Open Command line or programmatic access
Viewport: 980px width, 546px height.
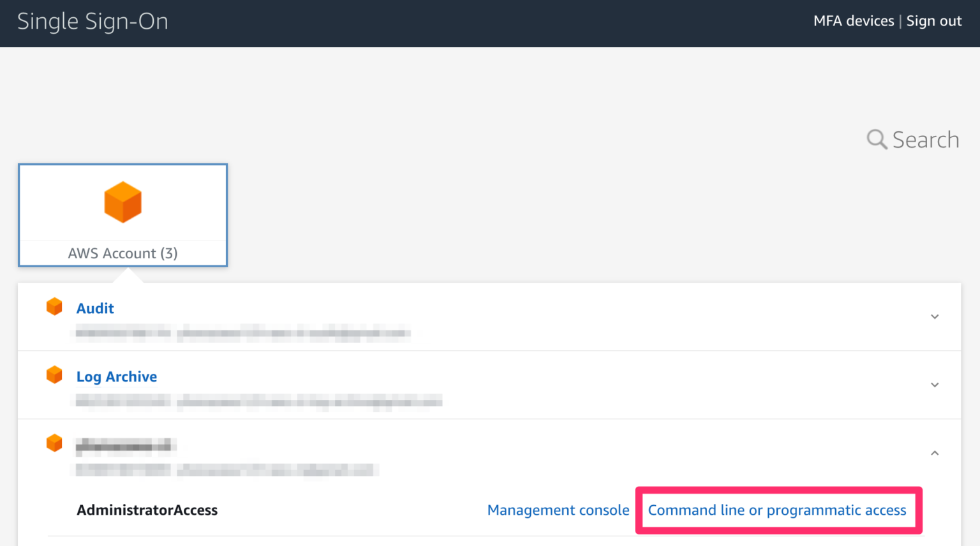click(776, 510)
